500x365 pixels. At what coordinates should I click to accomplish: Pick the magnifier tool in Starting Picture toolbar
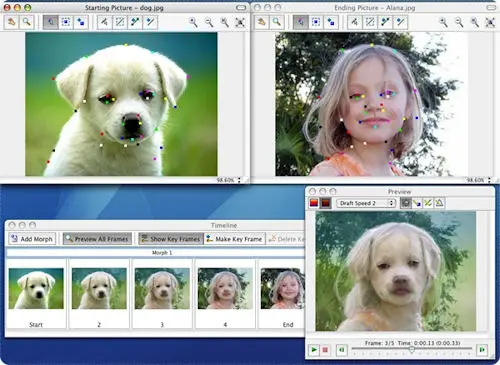pyautogui.click(x=26, y=22)
